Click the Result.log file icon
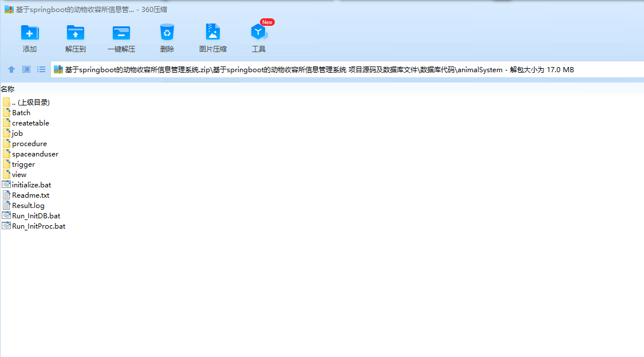644x357 pixels. 6,205
